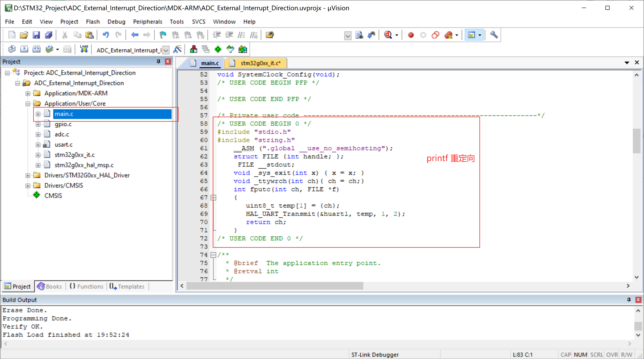Expand the Drivers/STM32G0xx_HAL_Driver folder
The image size is (644, 359).
[x=28, y=175]
